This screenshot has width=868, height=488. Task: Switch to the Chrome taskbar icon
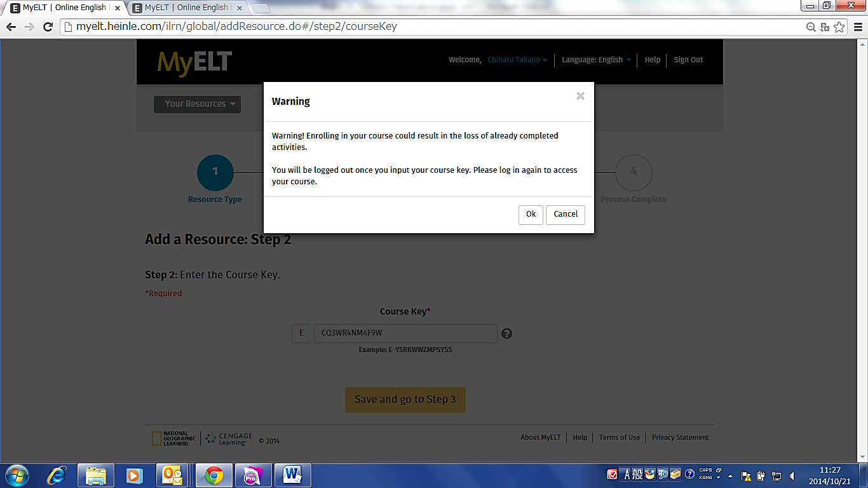[x=214, y=475]
